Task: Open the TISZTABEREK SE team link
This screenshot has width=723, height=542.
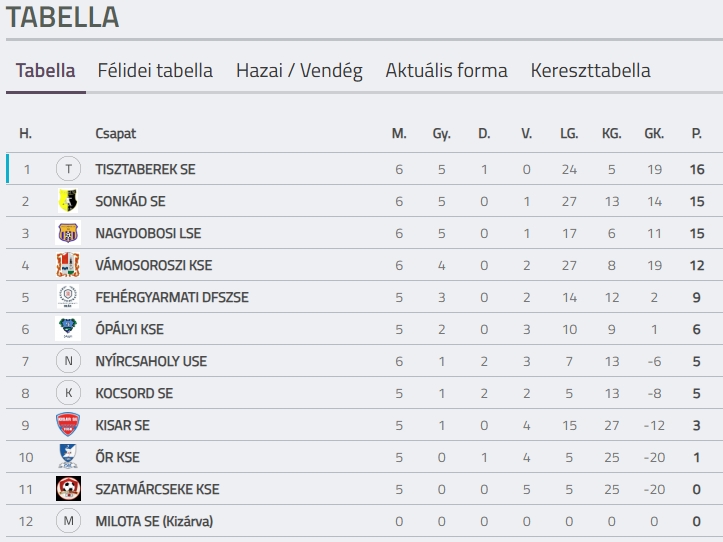Action: click(x=145, y=170)
